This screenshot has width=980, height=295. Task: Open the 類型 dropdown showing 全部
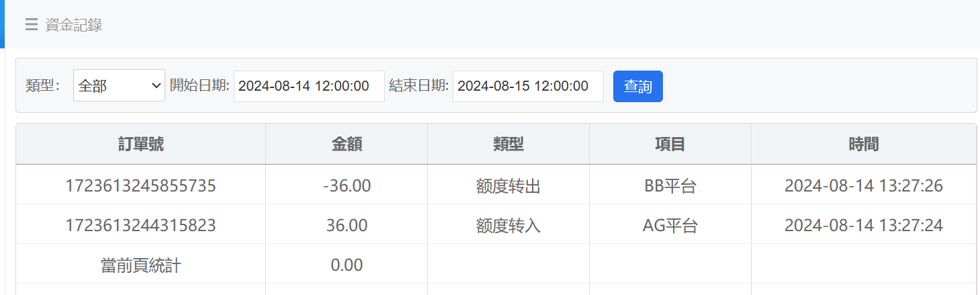(119, 86)
